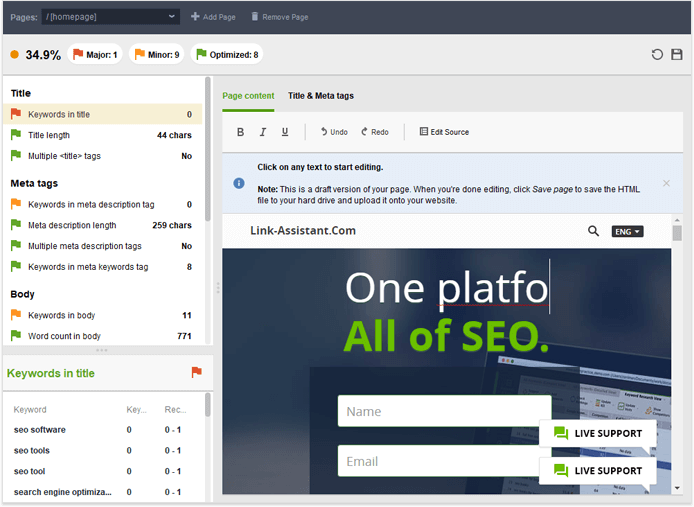Click the 'seo software' keyword row
The height and width of the screenshot is (507, 694).
103,430
